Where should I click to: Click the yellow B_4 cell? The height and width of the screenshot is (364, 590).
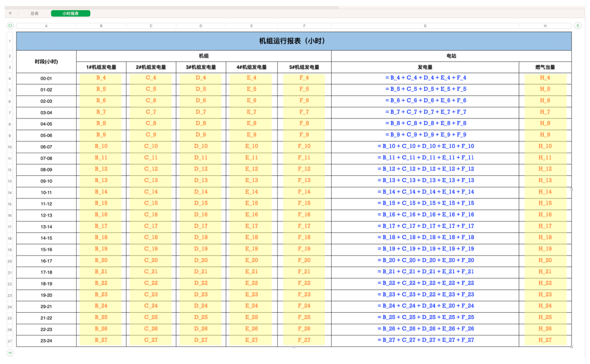pyautogui.click(x=101, y=78)
